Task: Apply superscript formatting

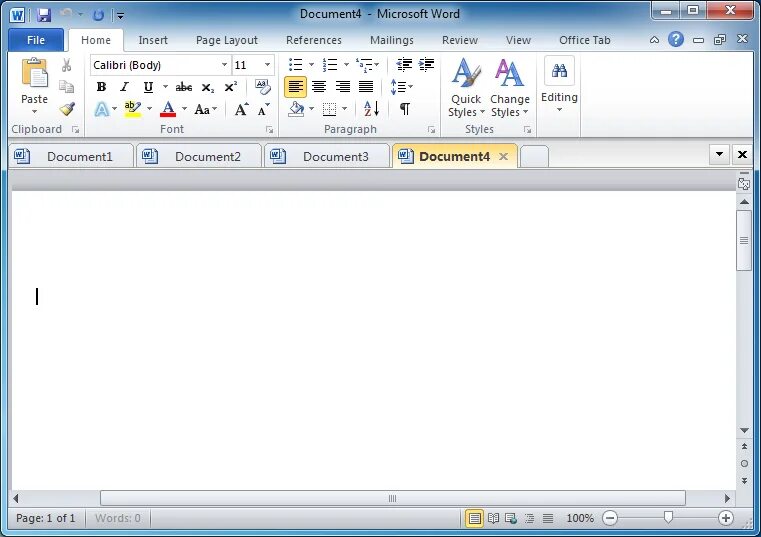Action: pyautogui.click(x=231, y=87)
